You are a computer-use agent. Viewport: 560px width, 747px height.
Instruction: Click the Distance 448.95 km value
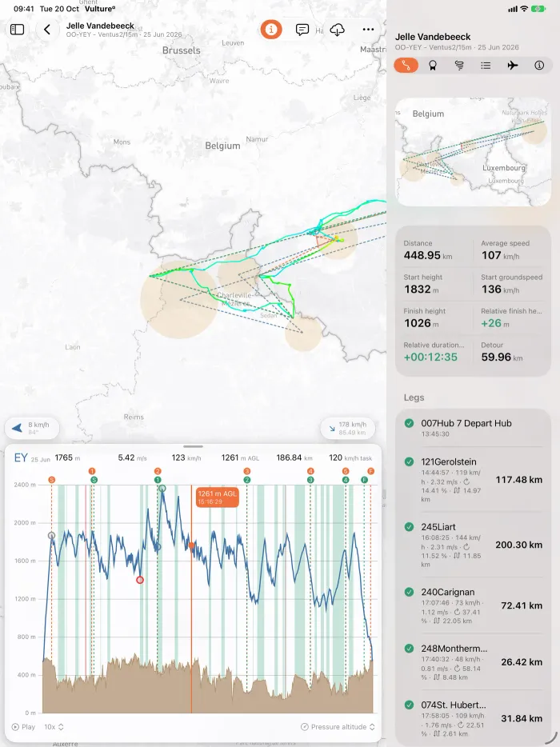point(427,255)
